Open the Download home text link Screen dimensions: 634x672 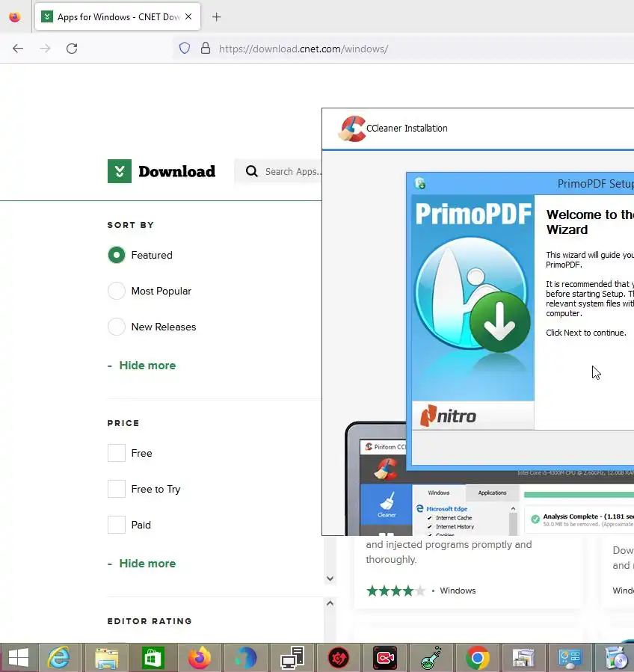pyautogui.click(x=176, y=171)
